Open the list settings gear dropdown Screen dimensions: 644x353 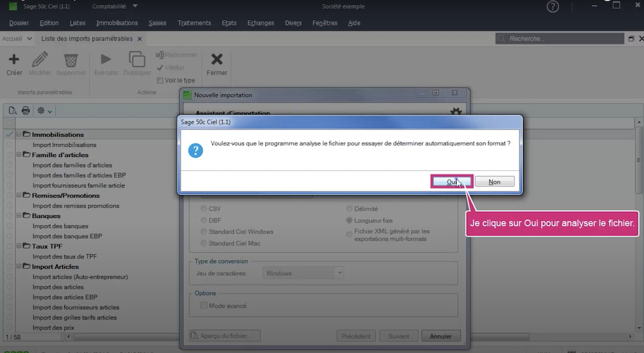click(45, 111)
